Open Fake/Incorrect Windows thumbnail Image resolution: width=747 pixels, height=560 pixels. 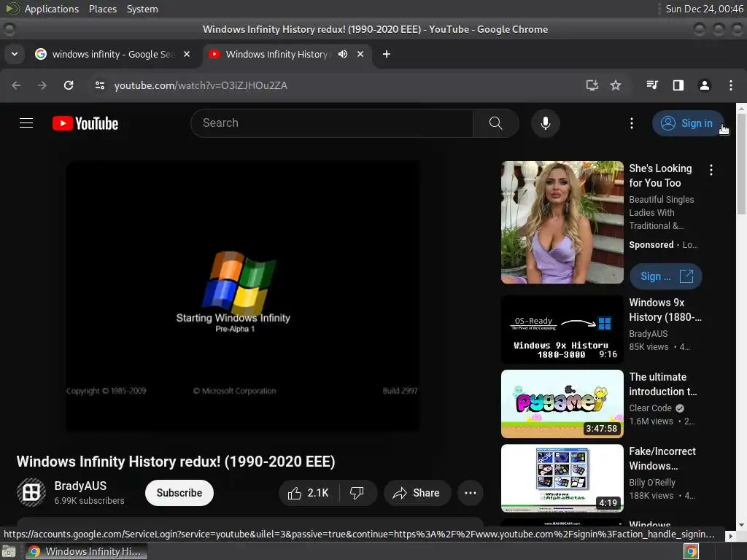point(562,478)
